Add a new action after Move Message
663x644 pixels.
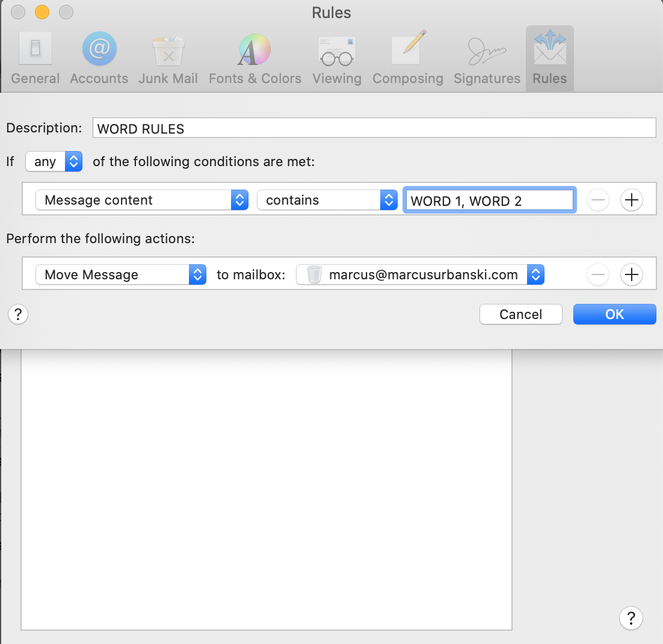[632, 274]
